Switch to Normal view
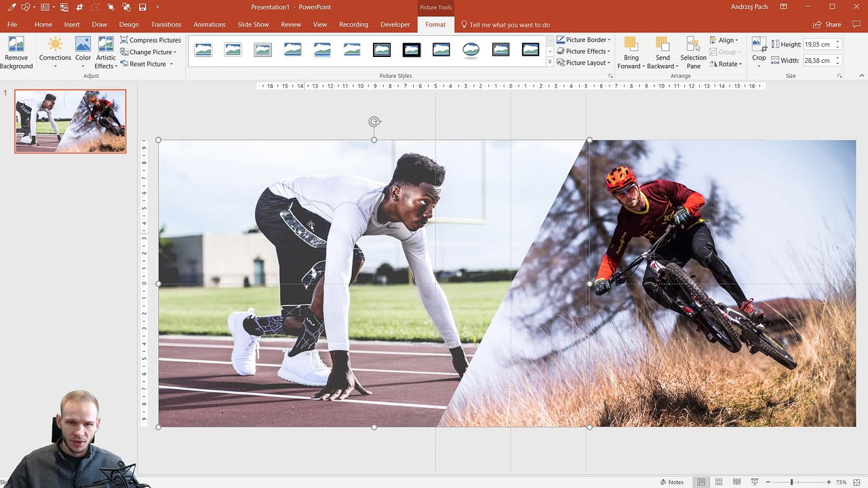The image size is (868, 488). coord(701,482)
